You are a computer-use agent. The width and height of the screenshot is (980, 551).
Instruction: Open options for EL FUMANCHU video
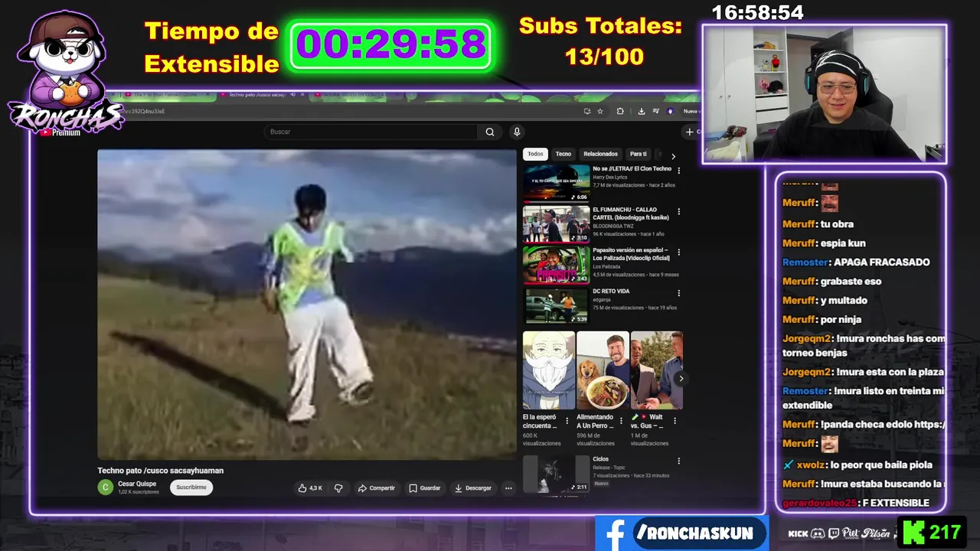click(678, 211)
